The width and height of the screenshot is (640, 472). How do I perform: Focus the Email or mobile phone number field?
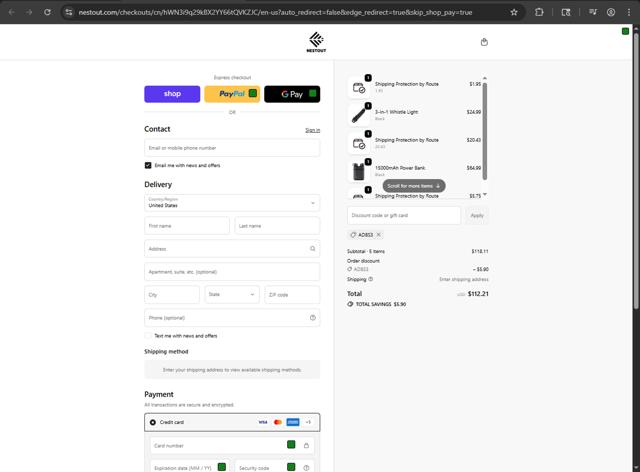(232, 148)
